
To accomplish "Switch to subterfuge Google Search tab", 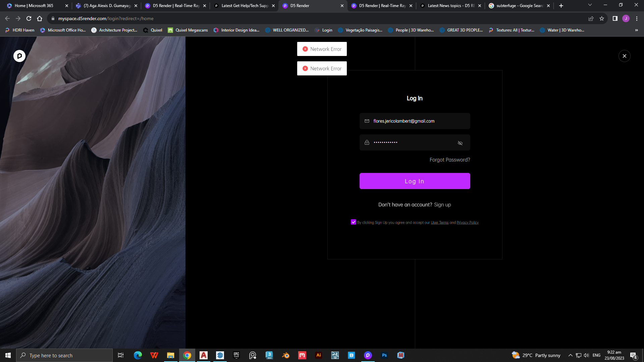I will [x=519, y=6].
